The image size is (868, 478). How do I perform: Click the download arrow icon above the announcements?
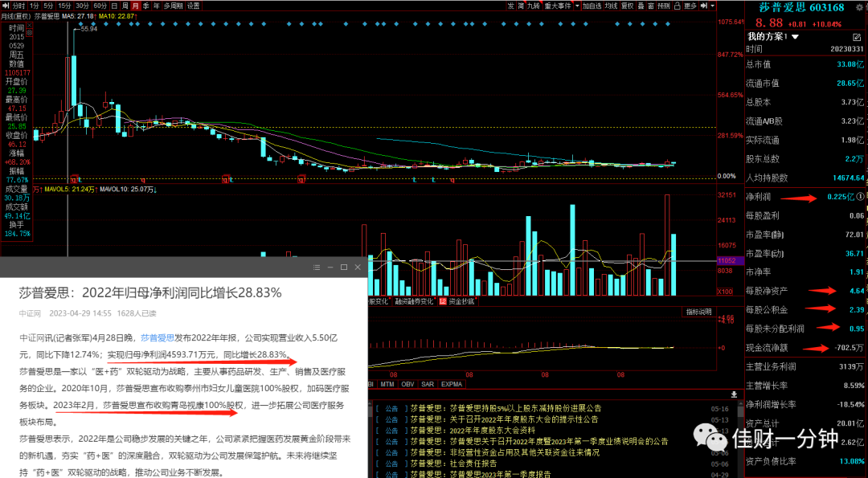(734, 394)
